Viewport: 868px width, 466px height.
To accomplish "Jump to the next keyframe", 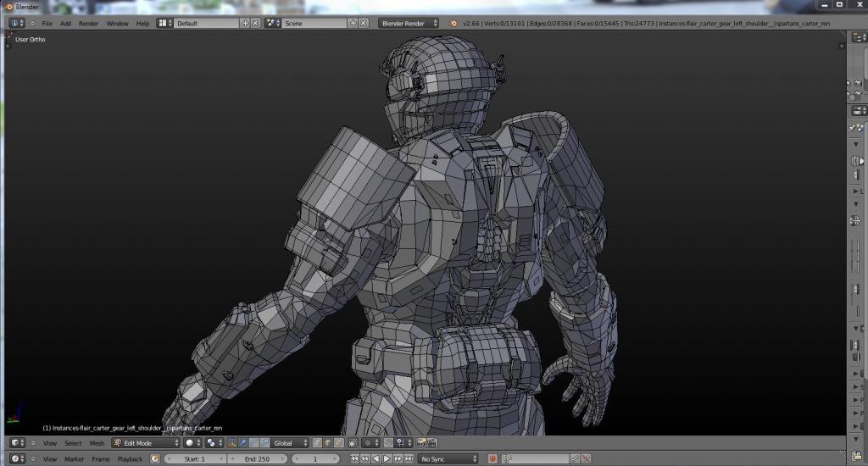I will (x=398, y=459).
